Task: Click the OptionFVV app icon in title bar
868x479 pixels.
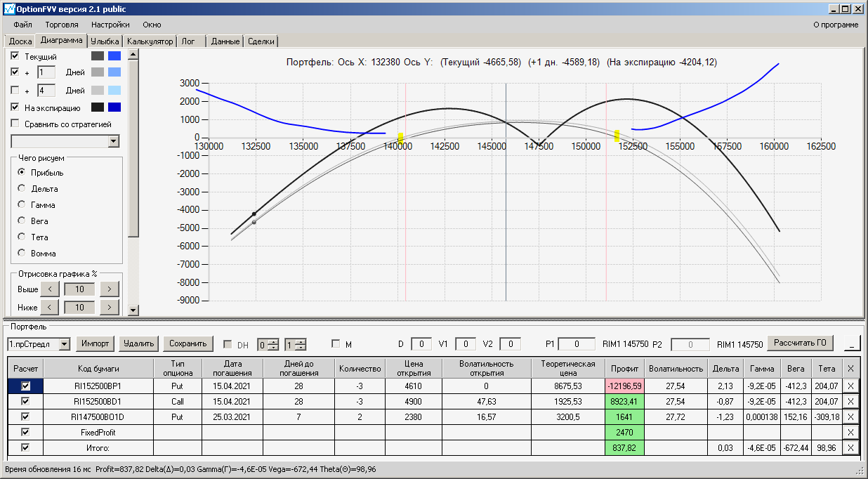Action: tap(9, 9)
